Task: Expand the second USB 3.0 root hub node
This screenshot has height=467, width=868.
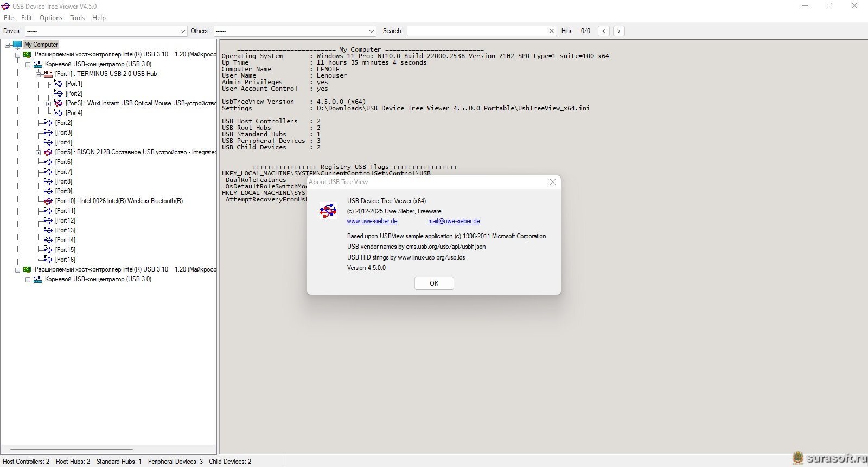Action: [28, 280]
